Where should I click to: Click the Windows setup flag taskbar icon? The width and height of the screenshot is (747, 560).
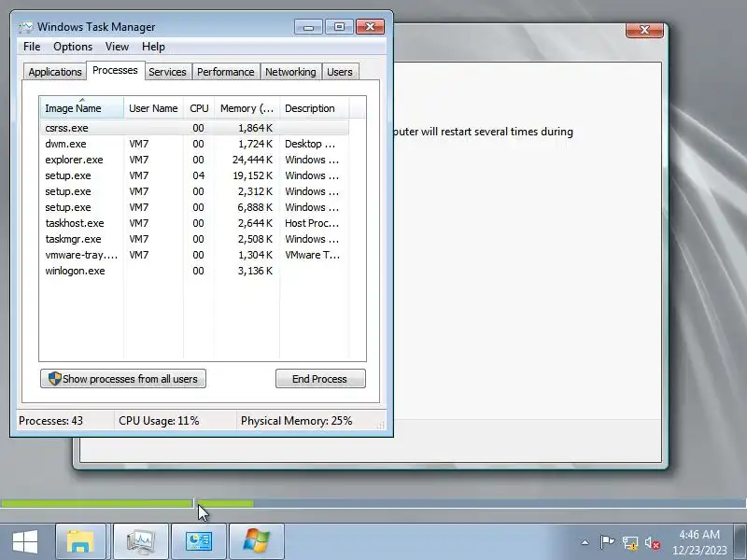(256, 542)
